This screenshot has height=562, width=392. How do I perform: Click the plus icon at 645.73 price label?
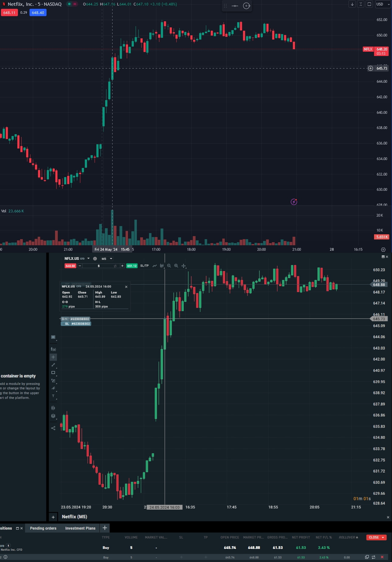[x=370, y=68]
